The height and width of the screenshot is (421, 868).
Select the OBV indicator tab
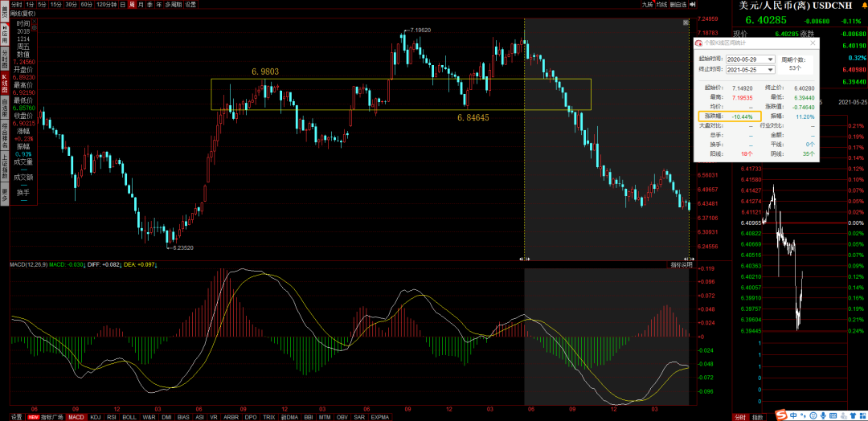(342, 417)
